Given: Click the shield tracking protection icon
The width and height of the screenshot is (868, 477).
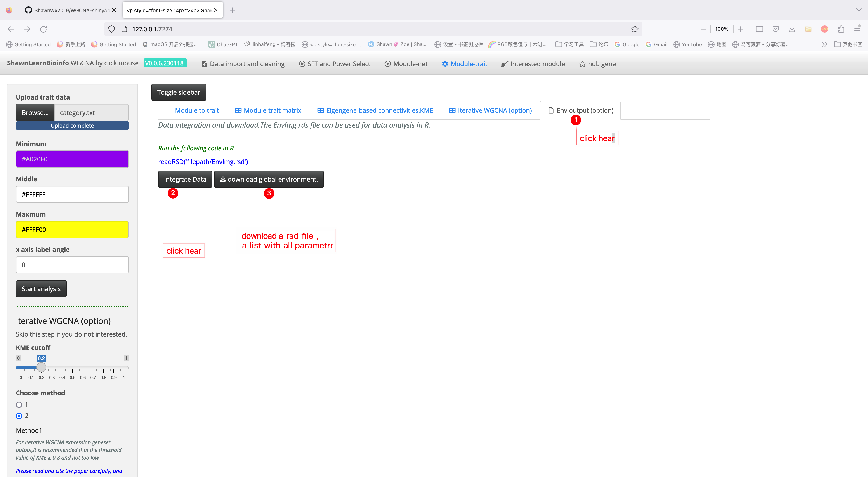Looking at the screenshot, I should pyautogui.click(x=112, y=29).
